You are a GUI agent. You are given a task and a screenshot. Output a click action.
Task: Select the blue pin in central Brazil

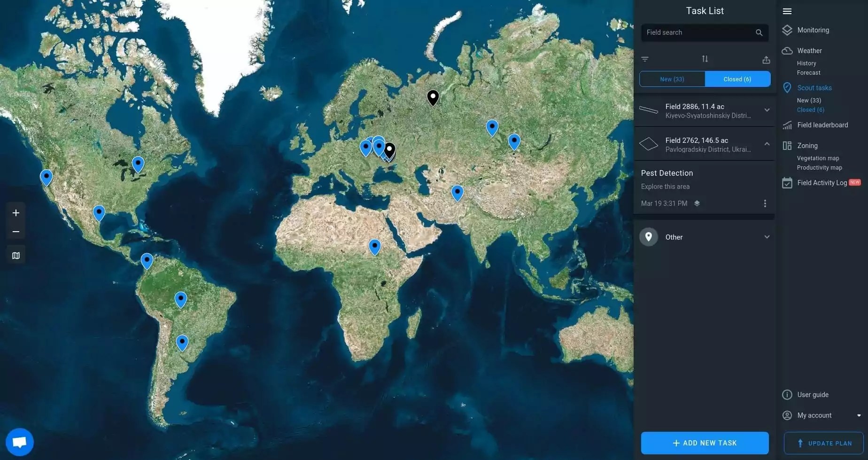pyautogui.click(x=181, y=299)
